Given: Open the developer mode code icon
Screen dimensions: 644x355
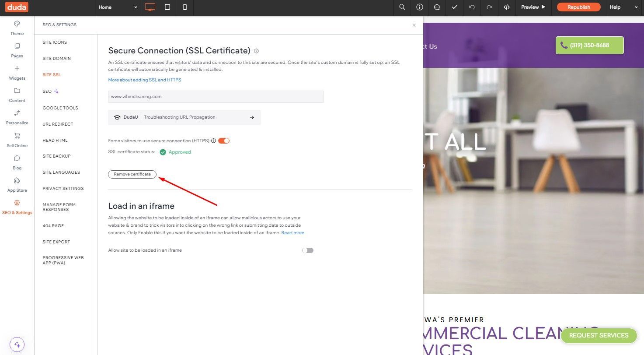Looking at the screenshot, I should coord(507,7).
